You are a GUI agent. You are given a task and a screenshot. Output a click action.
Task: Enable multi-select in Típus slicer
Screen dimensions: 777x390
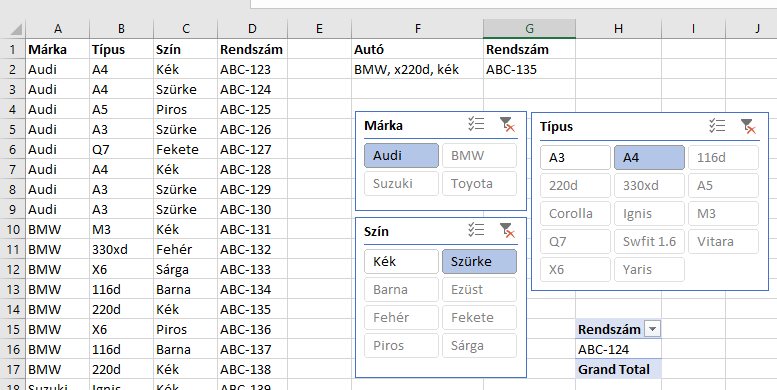point(717,126)
